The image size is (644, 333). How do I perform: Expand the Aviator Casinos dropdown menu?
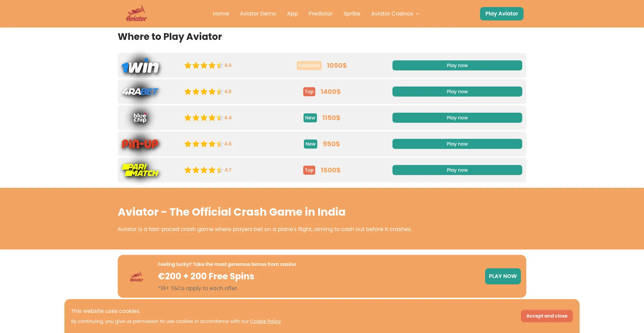pos(395,14)
